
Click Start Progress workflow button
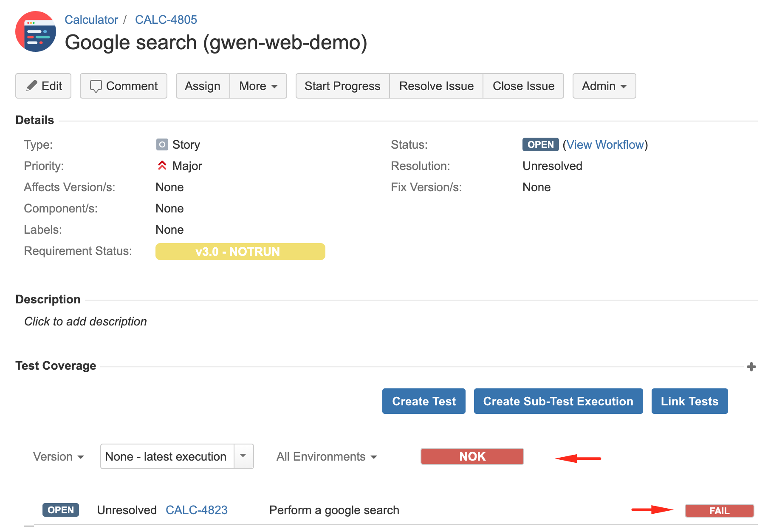342,86
